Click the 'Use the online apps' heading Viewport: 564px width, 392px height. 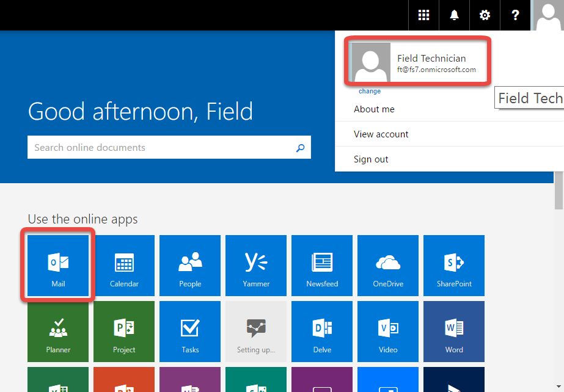(82, 219)
